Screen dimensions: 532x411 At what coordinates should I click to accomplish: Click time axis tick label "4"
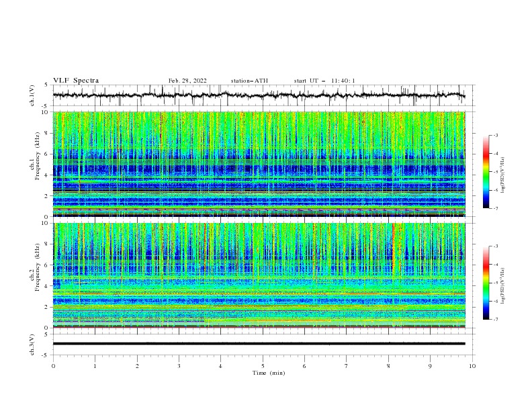pyautogui.click(x=220, y=366)
